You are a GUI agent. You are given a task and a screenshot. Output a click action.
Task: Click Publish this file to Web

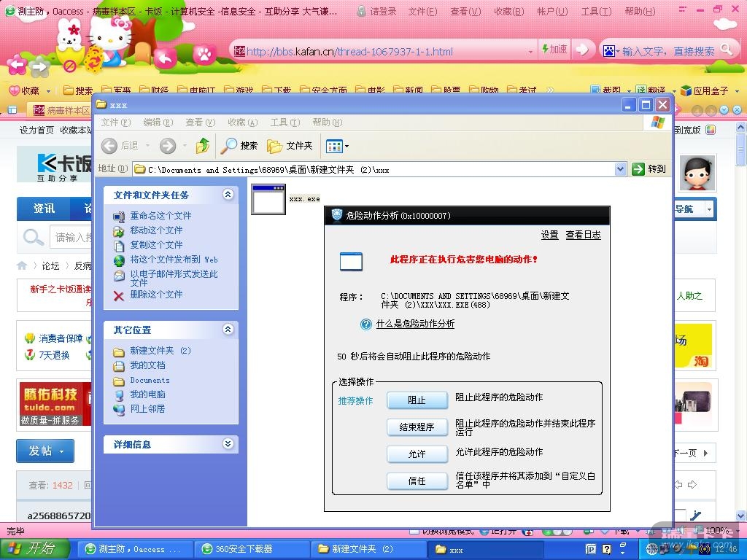click(x=174, y=260)
